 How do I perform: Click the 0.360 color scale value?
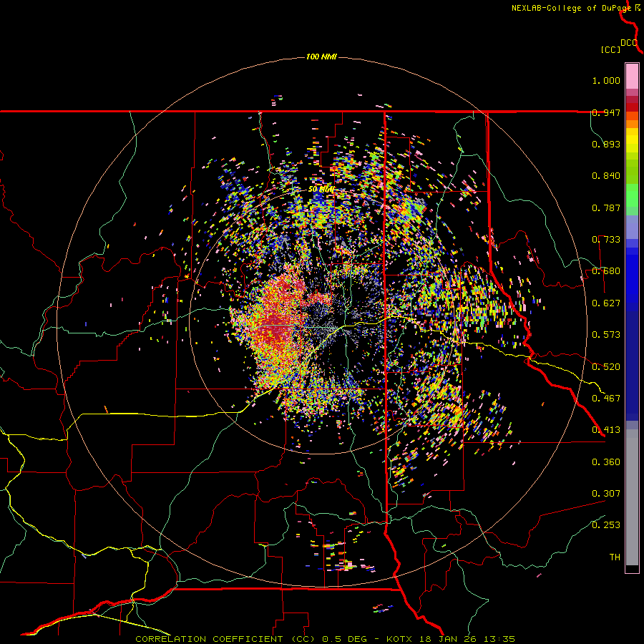[x=606, y=462]
